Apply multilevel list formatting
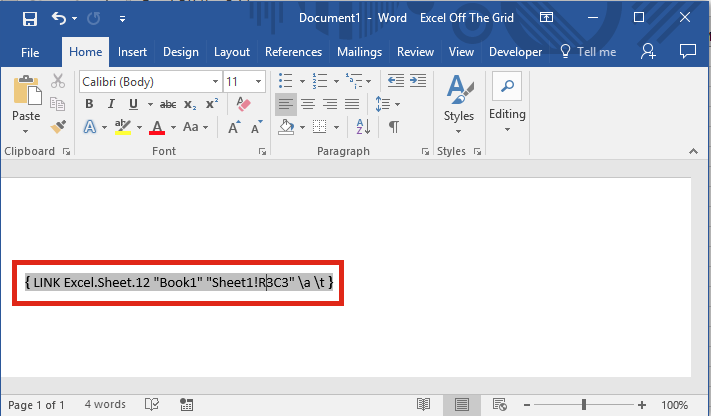Image resolution: width=711 pixels, height=416 pixels. [x=354, y=81]
